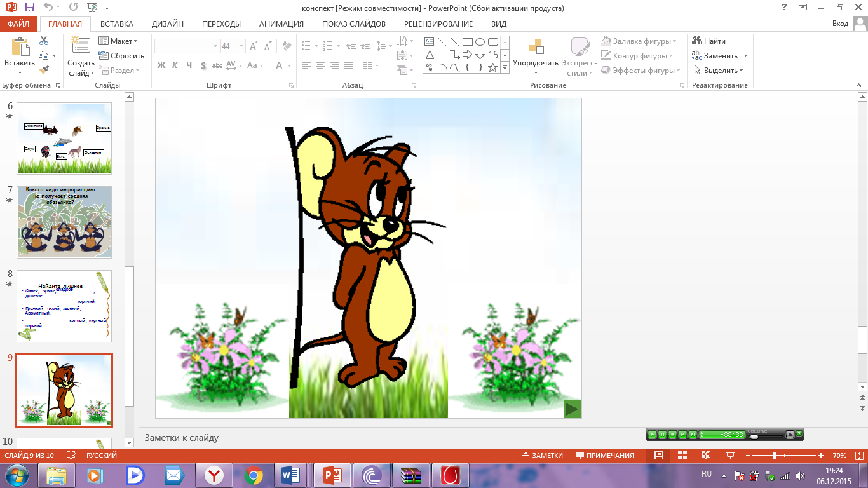Open the Выделить select dropdown
Image resolution: width=868 pixels, height=488 pixels.
coord(718,71)
